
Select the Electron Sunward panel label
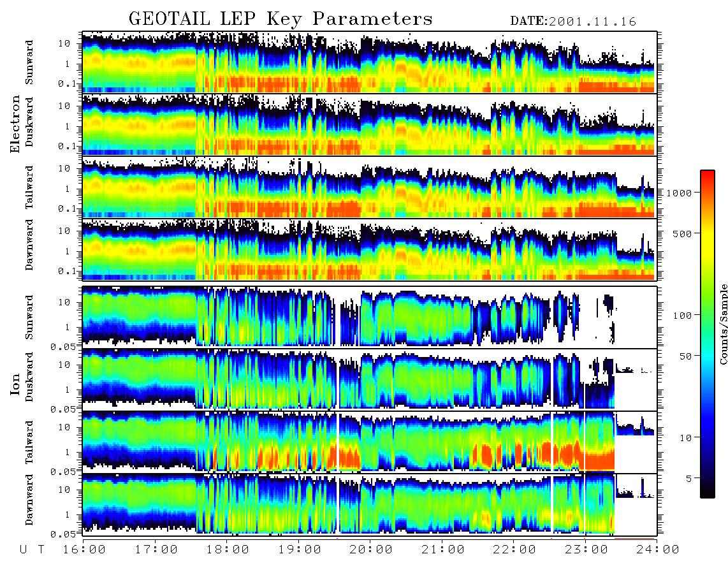point(29,62)
